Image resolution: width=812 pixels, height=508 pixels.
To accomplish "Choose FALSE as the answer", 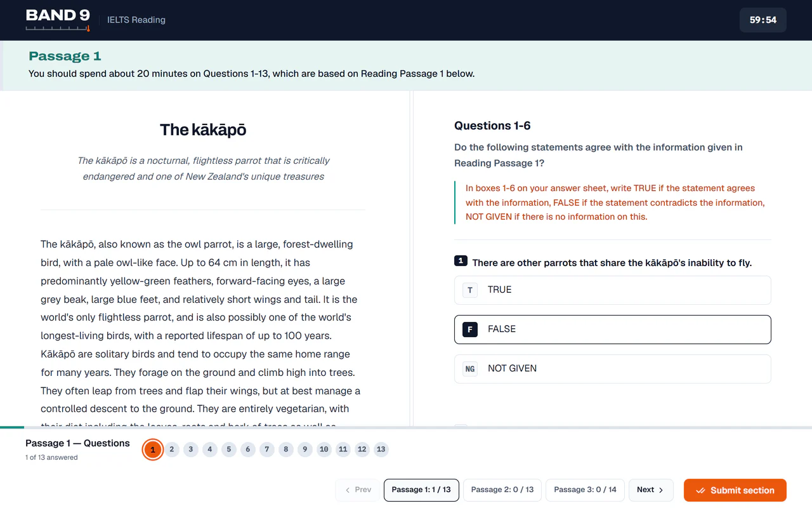I will point(613,330).
